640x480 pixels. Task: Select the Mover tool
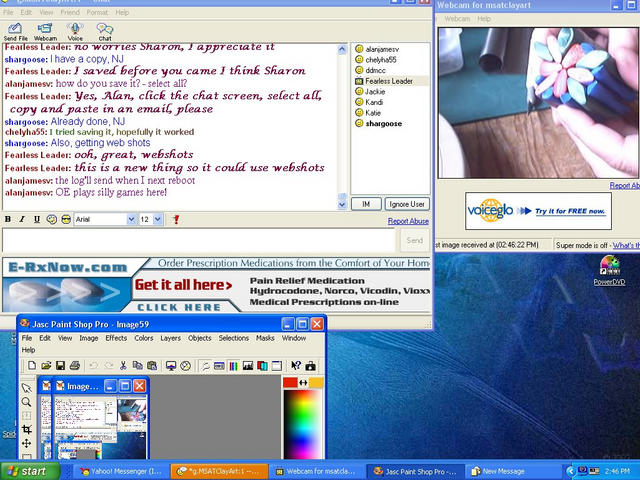(27, 443)
